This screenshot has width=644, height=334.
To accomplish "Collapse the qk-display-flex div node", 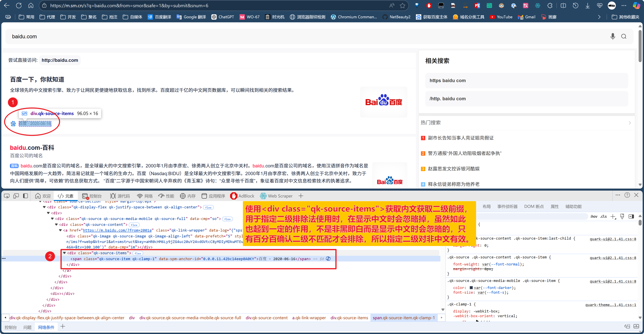I will tap(44, 207).
